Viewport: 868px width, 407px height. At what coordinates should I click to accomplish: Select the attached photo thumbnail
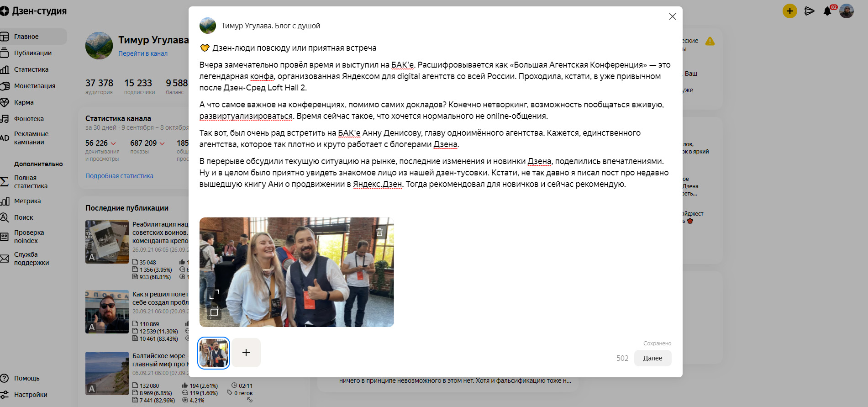[214, 353]
